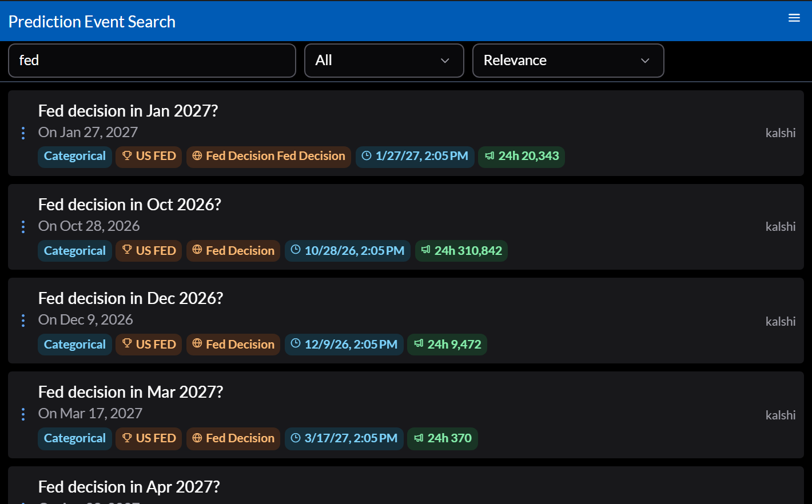This screenshot has width=812, height=504.
Task: Click the 'Fed Decision Fed Decision' globe tag
Action: pos(269,157)
